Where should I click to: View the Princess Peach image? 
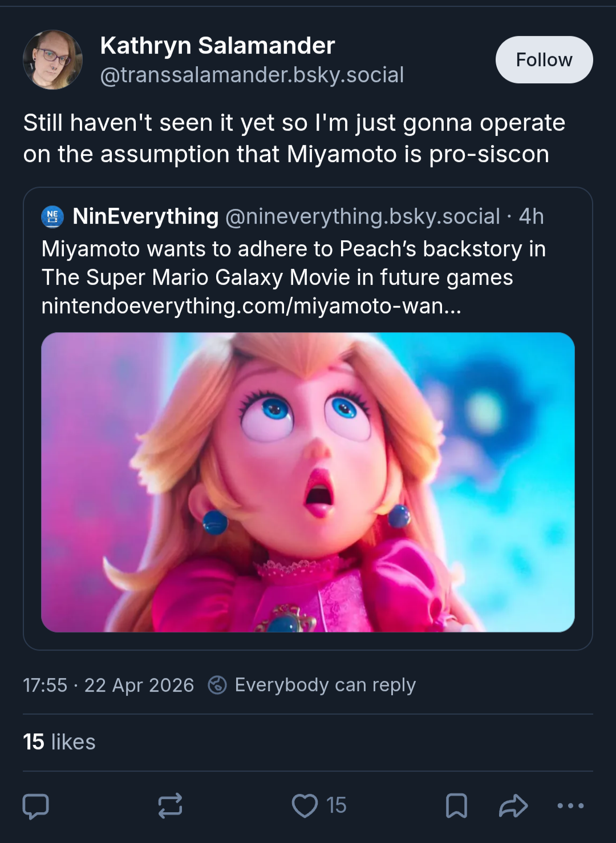point(308,482)
